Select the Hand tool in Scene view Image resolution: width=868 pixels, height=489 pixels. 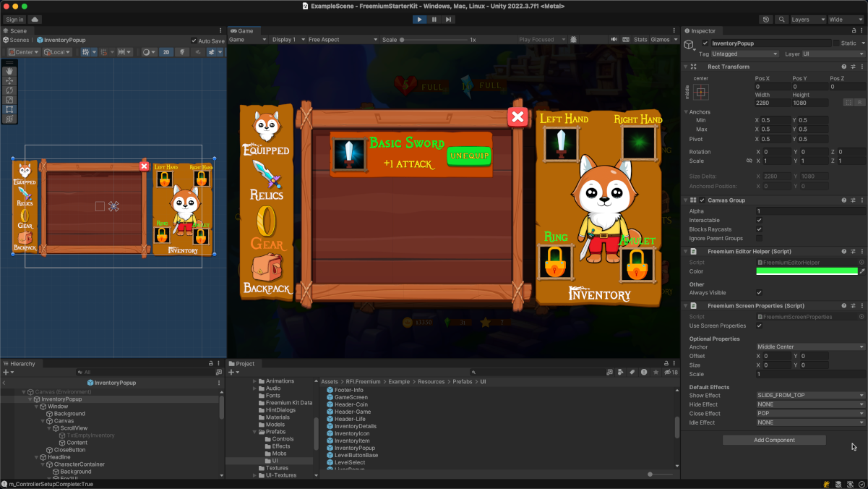pyautogui.click(x=9, y=72)
